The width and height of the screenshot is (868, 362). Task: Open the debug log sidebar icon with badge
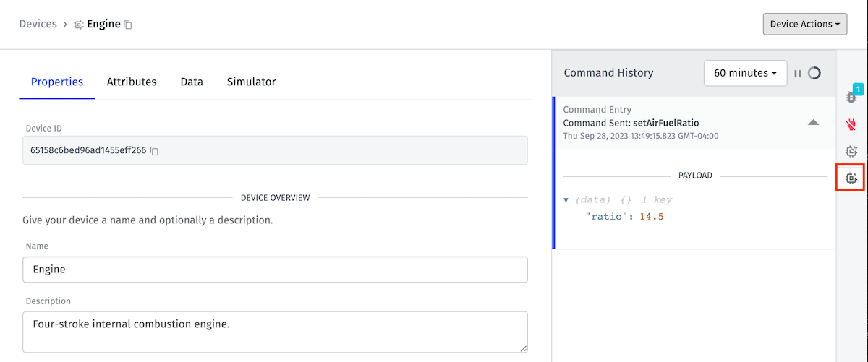852,96
